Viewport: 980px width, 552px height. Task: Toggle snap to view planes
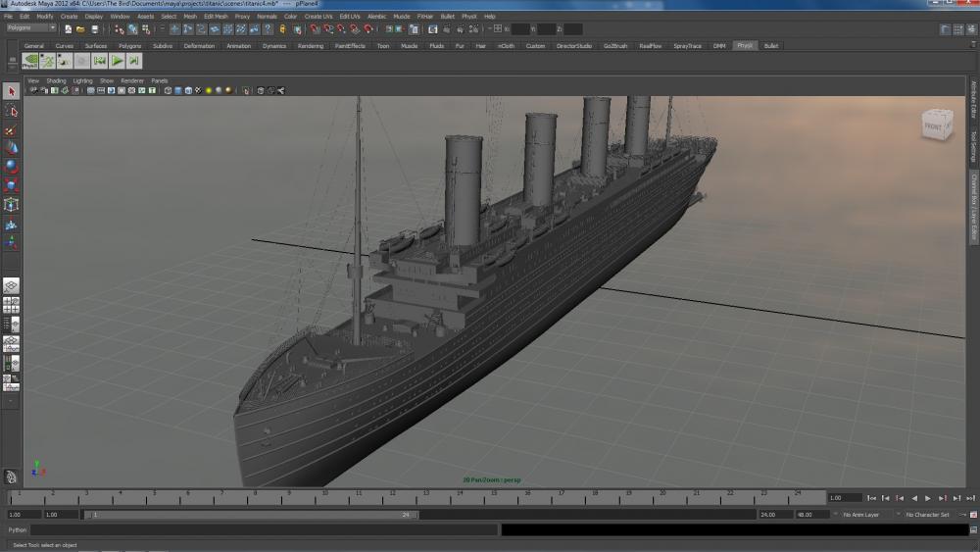(x=355, y=28)
